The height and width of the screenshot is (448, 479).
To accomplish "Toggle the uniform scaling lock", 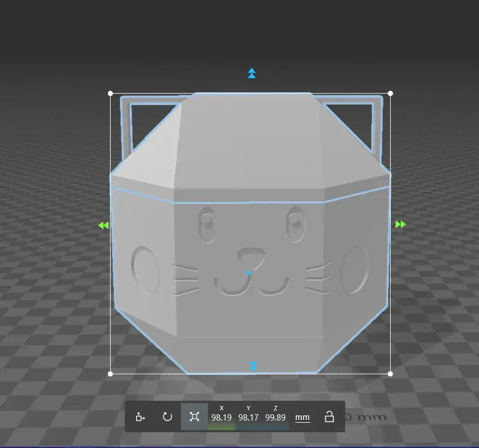I will coord(329,417).
